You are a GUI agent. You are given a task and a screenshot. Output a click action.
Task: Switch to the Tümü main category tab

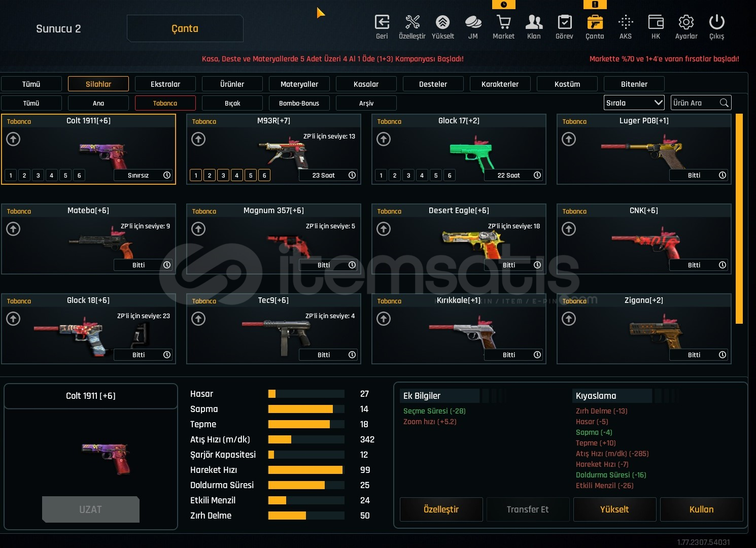[x=31, y=84]
